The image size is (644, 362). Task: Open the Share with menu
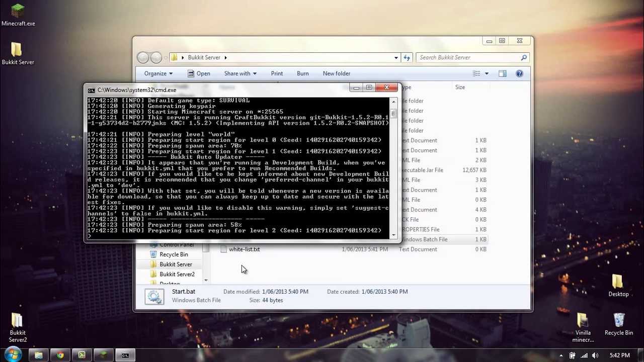point(240,73)
